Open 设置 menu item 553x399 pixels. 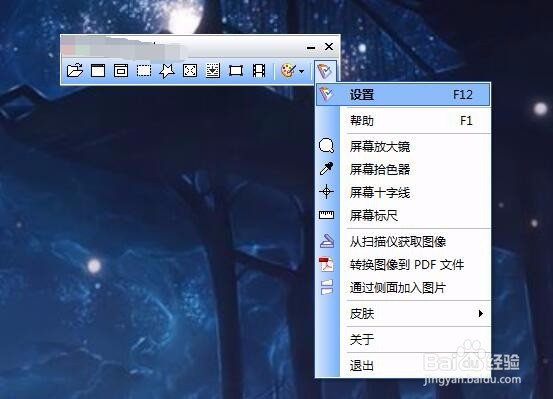(x=403, y=95)
